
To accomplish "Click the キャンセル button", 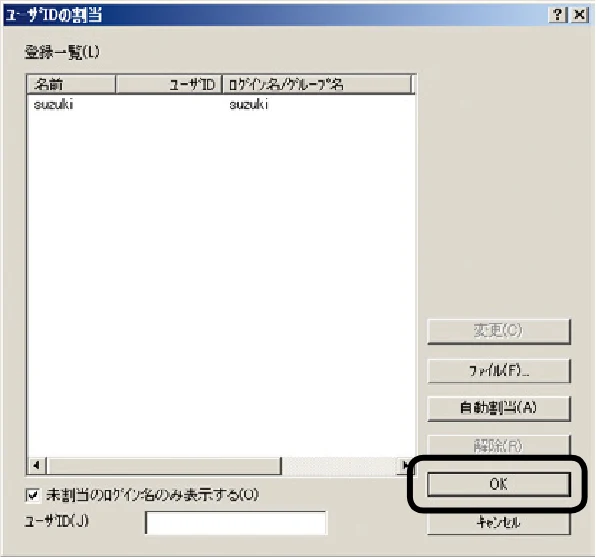I will point(499,523).
